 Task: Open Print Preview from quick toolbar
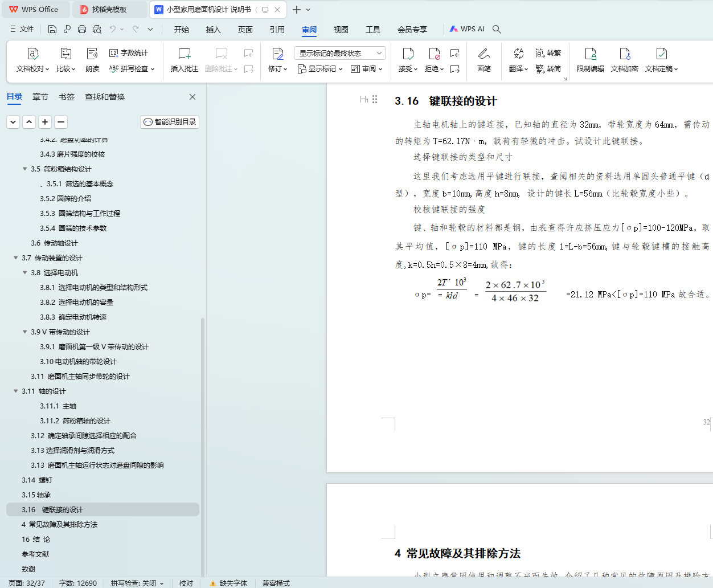(97, 29)
